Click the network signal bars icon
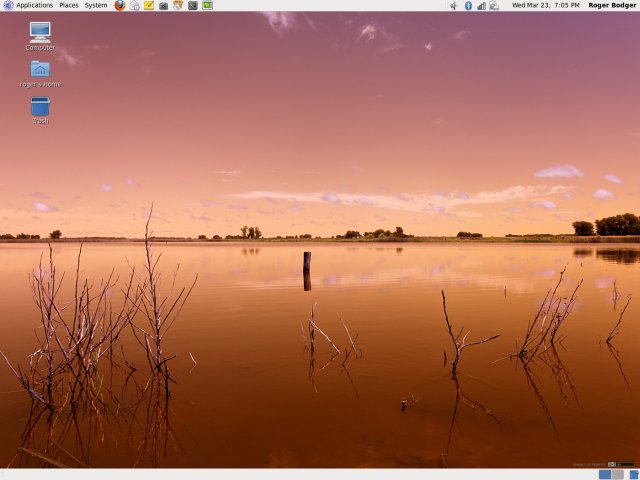The width and height of the screenshot is (640, 480). (x=481, y=6)
